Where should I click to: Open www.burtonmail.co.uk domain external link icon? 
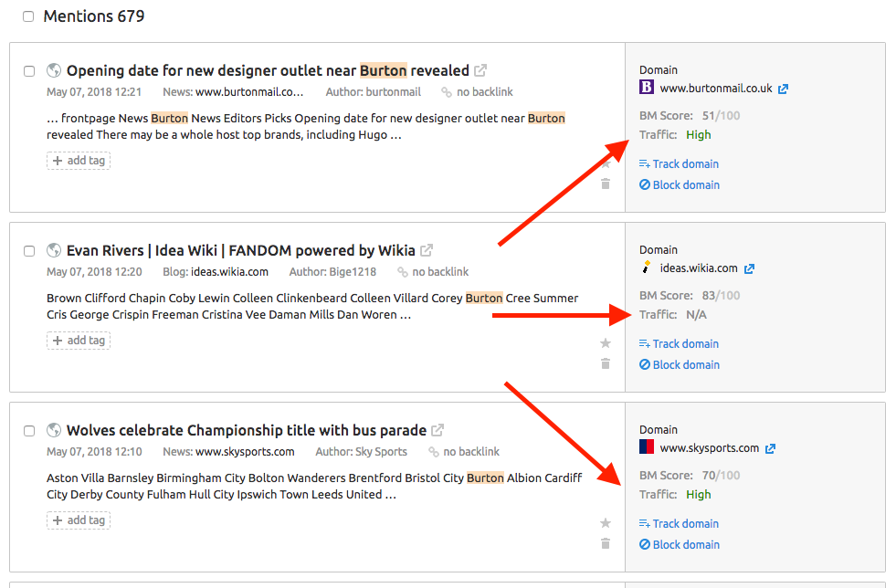(x=784, y=89)
